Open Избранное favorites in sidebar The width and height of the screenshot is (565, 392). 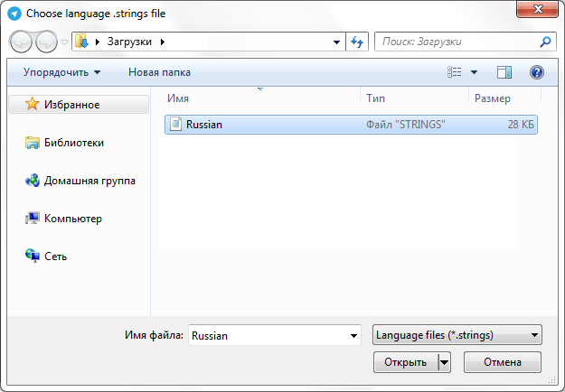click(71, 105)
